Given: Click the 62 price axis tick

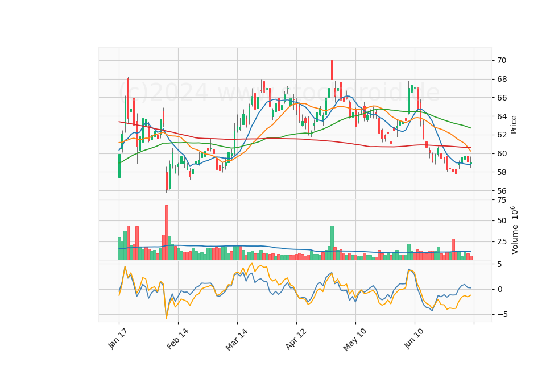Looking at the screenshot, I should click(x=502, y=135).
